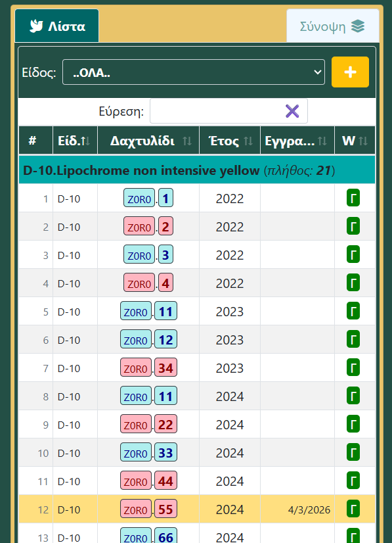
Task: Click the green Γ icon in row 12
Action: click(353, 509)
